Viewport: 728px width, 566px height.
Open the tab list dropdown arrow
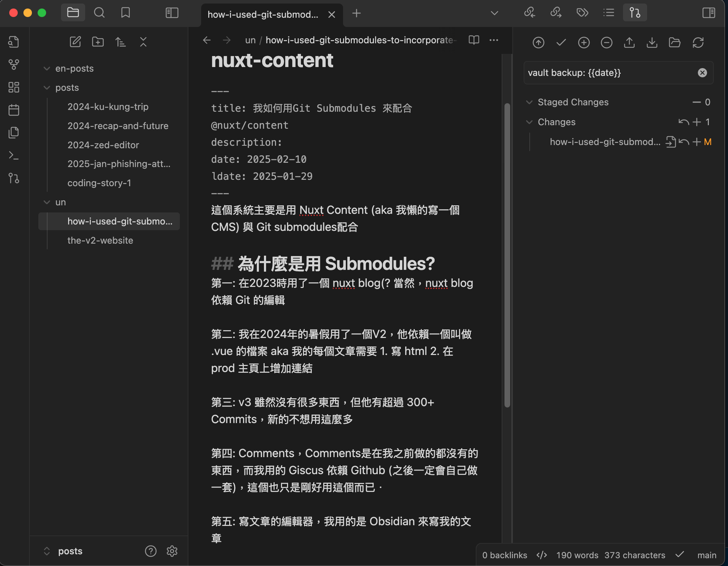click(x=494, y=13)
